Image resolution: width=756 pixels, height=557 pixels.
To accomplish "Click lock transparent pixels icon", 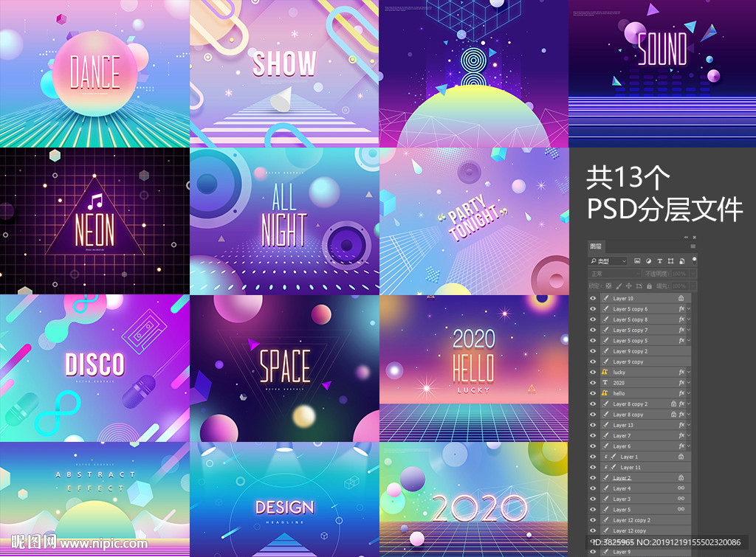I will [x=608, y=286].
